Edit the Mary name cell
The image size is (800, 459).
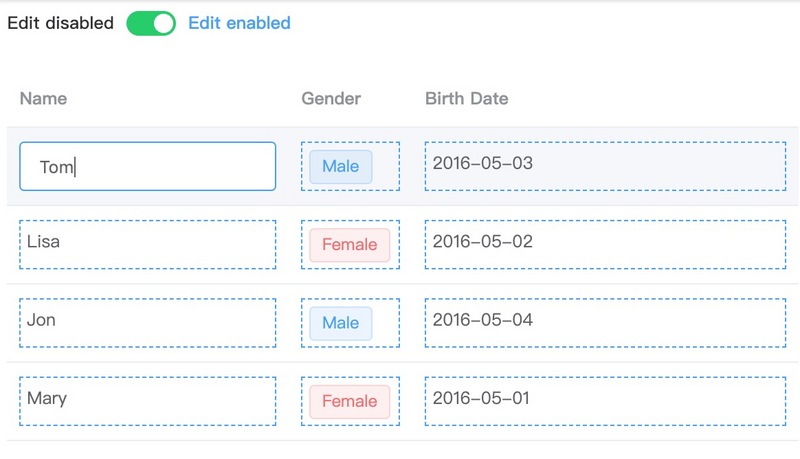pos(147,401)
